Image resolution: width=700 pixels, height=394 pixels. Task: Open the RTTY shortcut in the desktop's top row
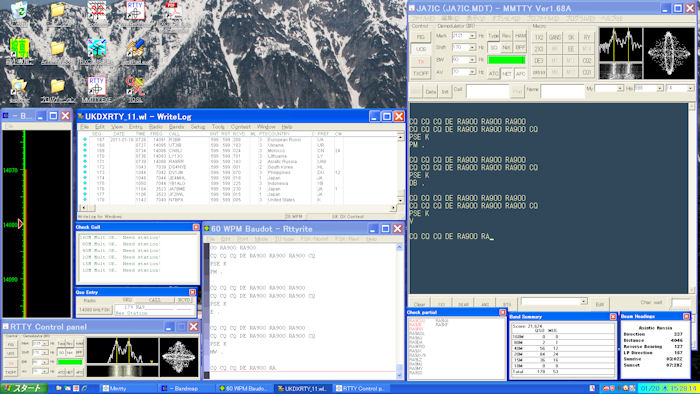pos(135,11)
